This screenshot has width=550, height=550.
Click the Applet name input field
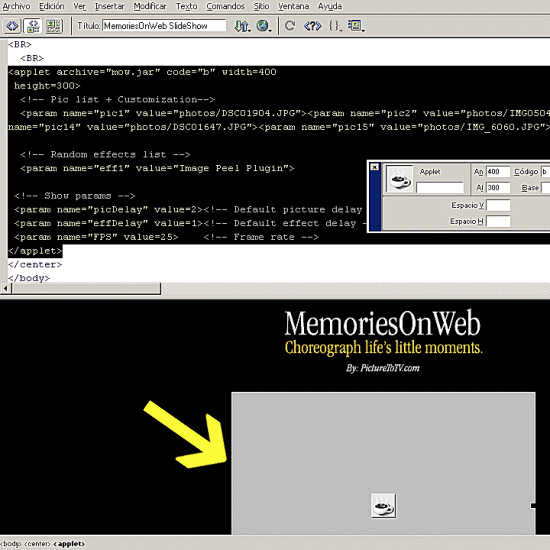440,188
